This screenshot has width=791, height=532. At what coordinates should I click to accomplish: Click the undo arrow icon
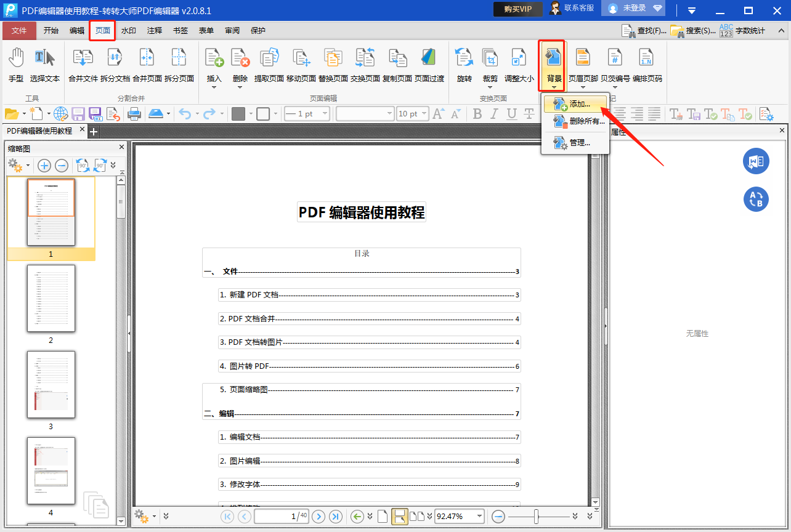point(185,114)
